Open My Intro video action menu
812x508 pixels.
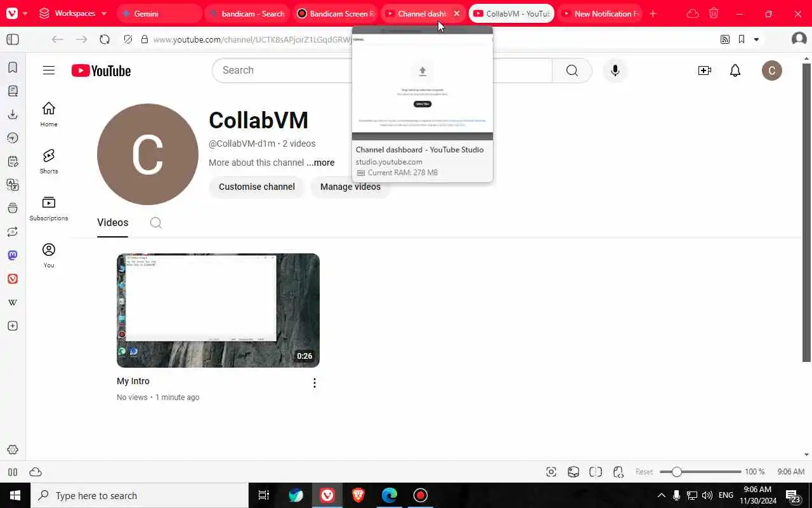pyautogui.click(x=314, y=382)
